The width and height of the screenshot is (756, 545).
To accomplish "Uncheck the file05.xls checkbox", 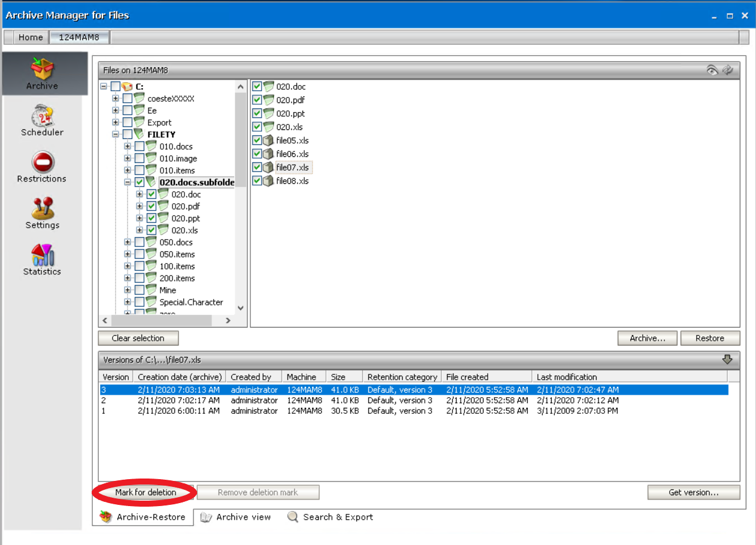I will pyautogui.click(x=257, y=140).
